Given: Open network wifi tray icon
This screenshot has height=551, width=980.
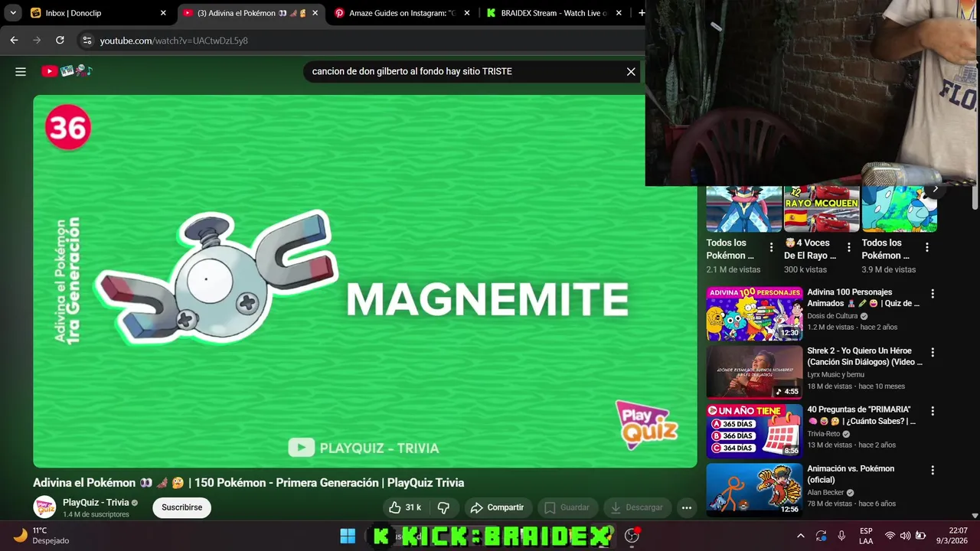Looking at the screenshot, I should tap(890, 536).
